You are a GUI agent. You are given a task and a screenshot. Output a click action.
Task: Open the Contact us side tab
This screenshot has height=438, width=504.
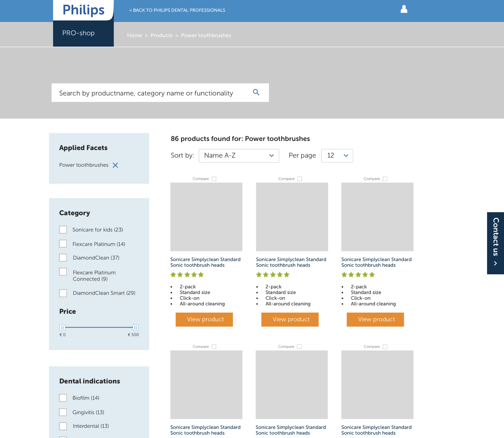click(495, 243)
